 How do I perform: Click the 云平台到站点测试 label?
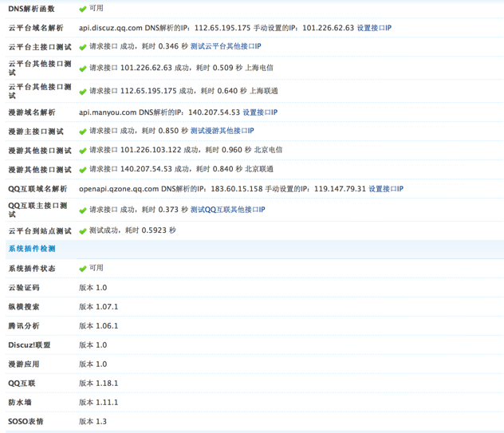40,231
